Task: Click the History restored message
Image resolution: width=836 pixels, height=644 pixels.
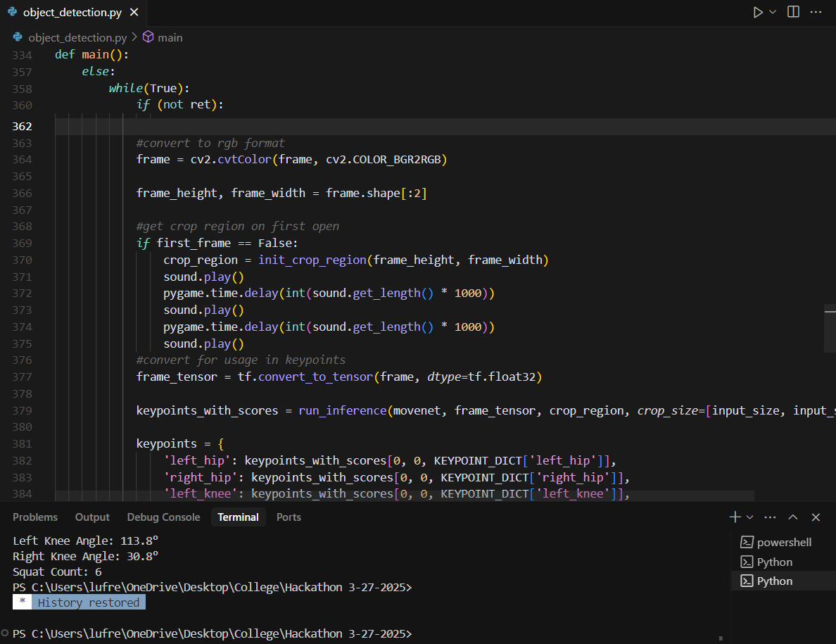Action: point(89,602)
